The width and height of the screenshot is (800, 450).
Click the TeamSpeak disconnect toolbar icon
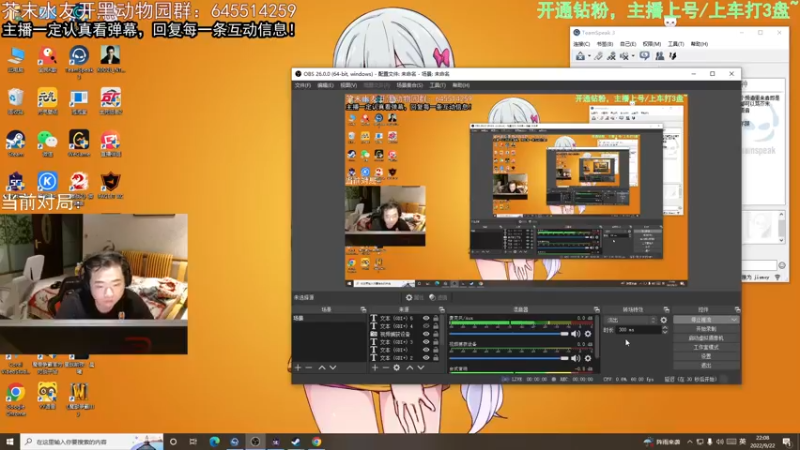click(598, 56)
